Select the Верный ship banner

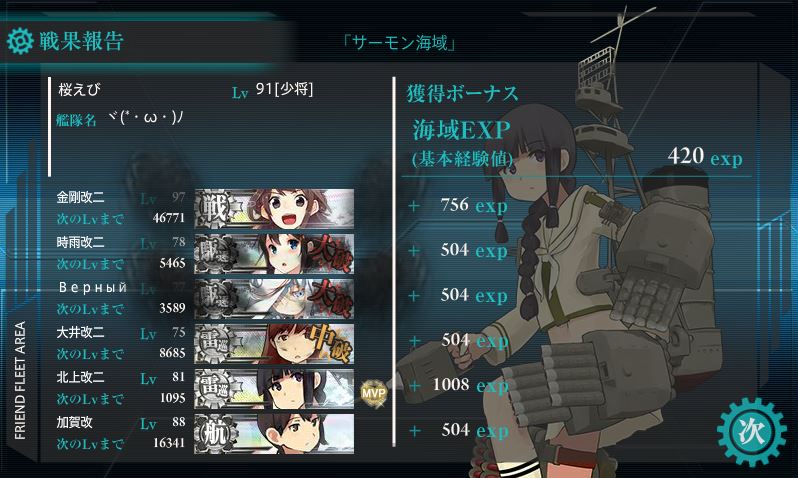[274, 298]
